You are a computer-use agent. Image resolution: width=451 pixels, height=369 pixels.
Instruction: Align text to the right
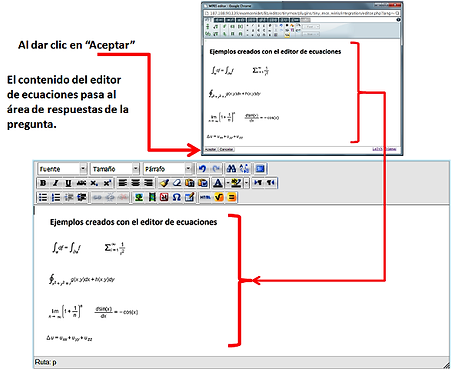148,183
